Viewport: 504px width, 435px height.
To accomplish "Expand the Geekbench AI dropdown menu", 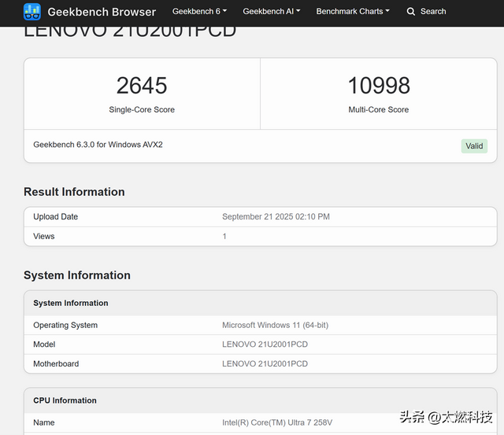I will pos(271,12).
